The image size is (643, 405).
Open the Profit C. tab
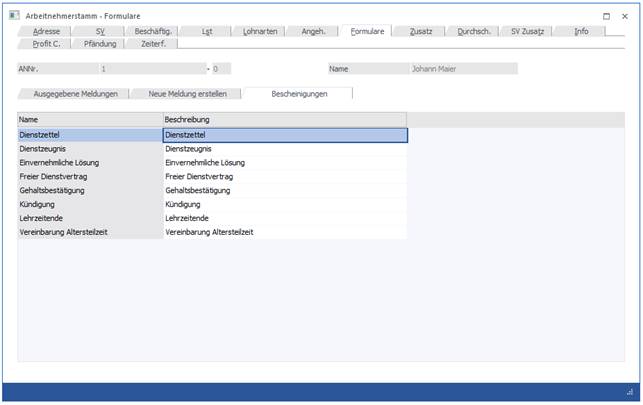point(47,44)
